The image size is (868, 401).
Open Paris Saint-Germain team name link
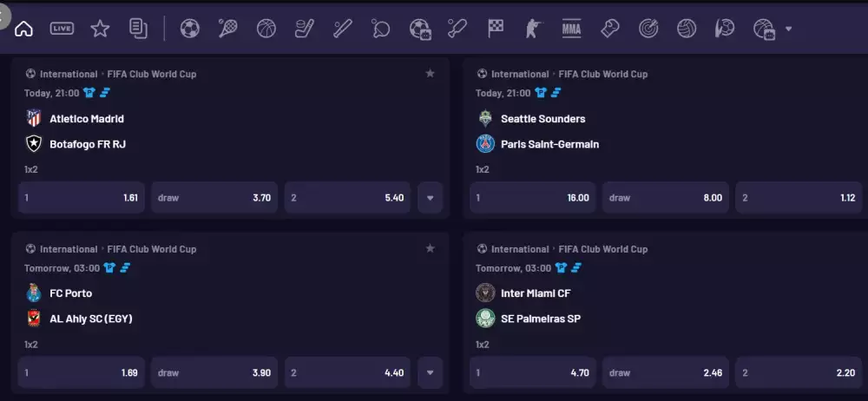[x=549, y=144]
